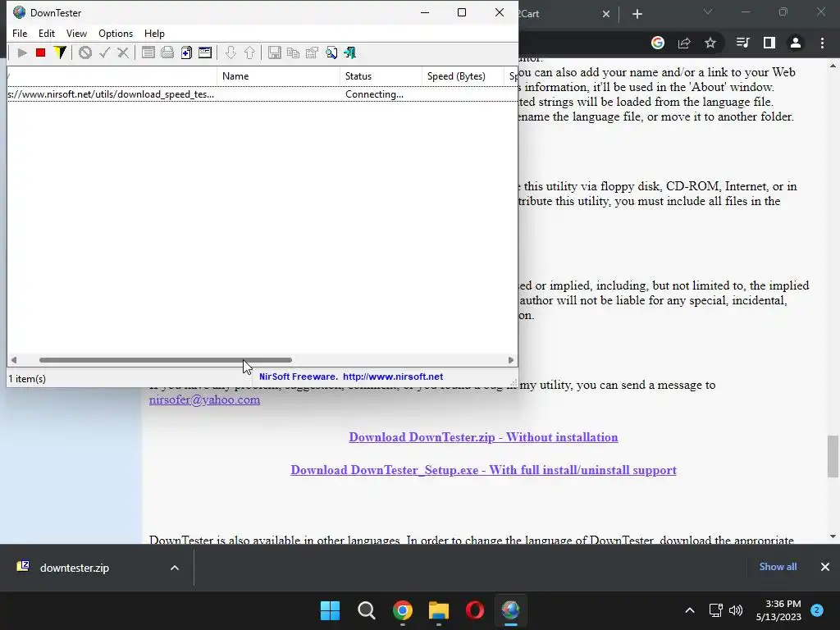Viewport: 840px width, 630px height.
Task: Open the File menu in DownTester
Action: coord(20,33)
